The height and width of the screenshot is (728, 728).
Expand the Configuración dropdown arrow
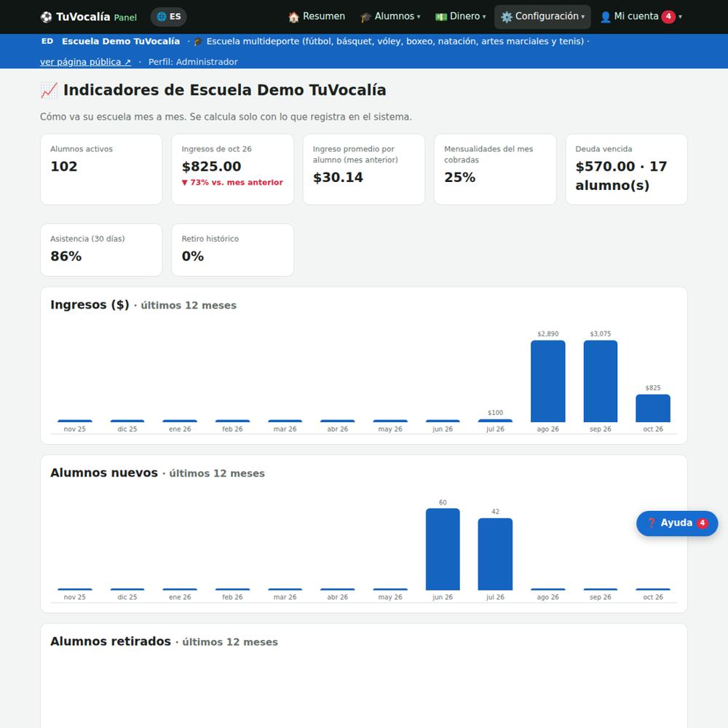pyautogui.click(x=582, y=17)
